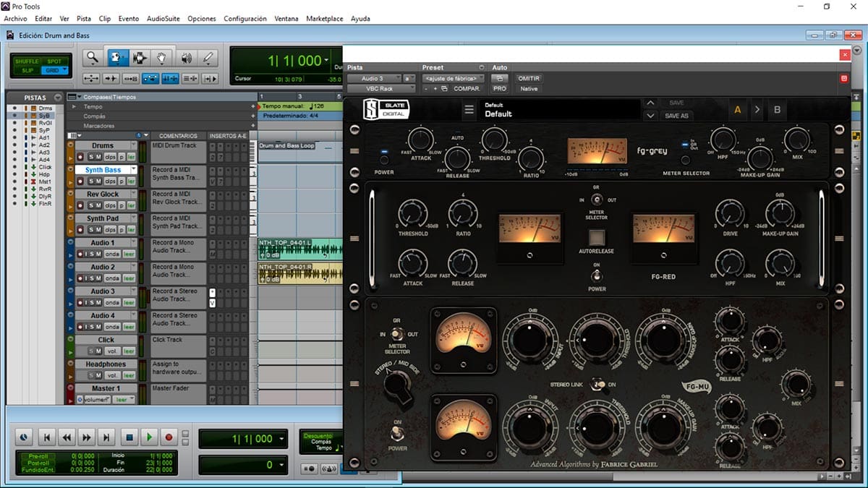The width and height of the screenshot is (868, 488).
Task: Enable SLIP edit mode
Action: pos(27,70)
